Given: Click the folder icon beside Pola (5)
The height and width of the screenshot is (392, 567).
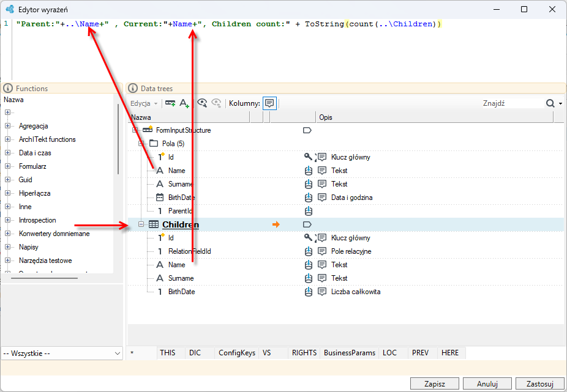Looking at the screenshot, I should click(154, 144).
